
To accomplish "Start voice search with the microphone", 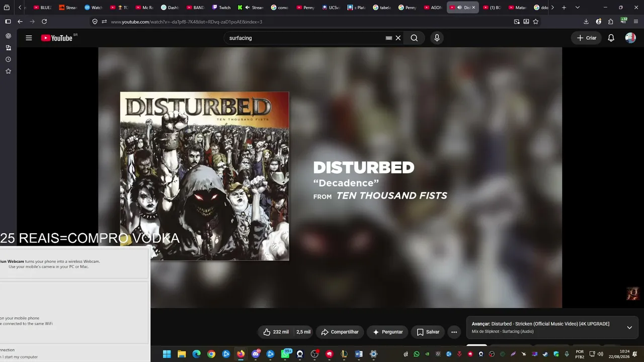I will (x=437, y=38).
